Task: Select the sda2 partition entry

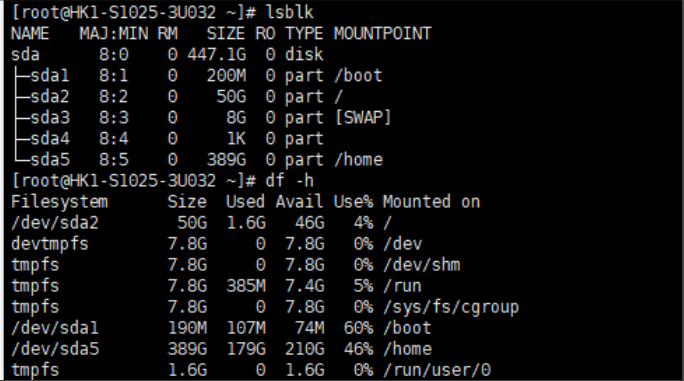Action: point(50,96)
